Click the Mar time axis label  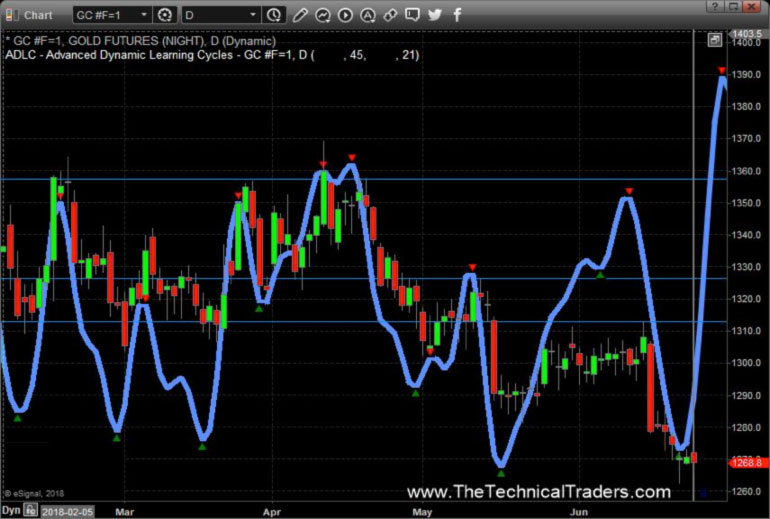click(x=124, y=512)
